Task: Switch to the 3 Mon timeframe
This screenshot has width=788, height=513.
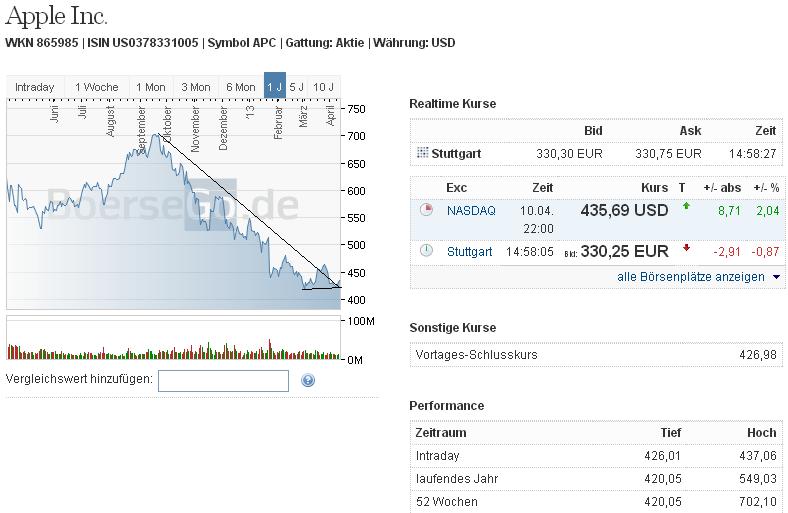Action: (195, 87)
